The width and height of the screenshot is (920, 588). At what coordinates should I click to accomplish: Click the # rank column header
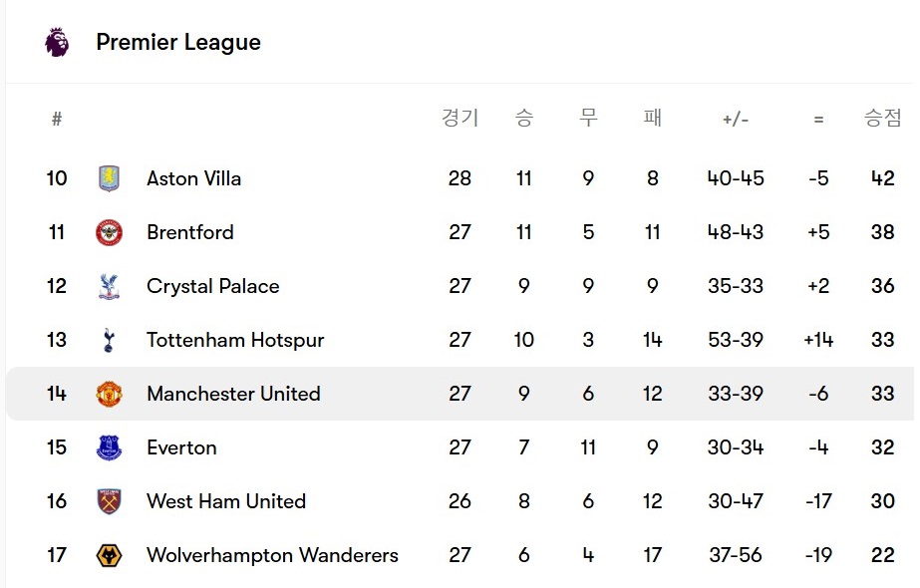(x=57, y=120)
